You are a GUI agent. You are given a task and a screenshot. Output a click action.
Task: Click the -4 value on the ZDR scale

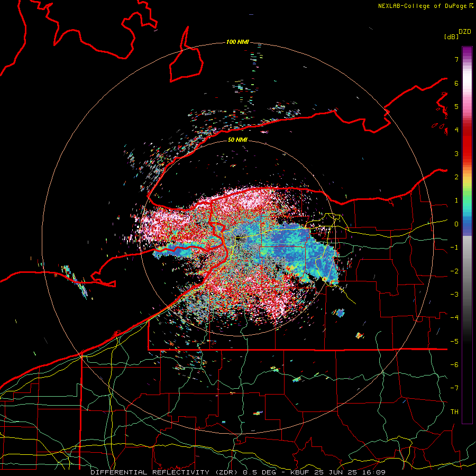[454, 318]
